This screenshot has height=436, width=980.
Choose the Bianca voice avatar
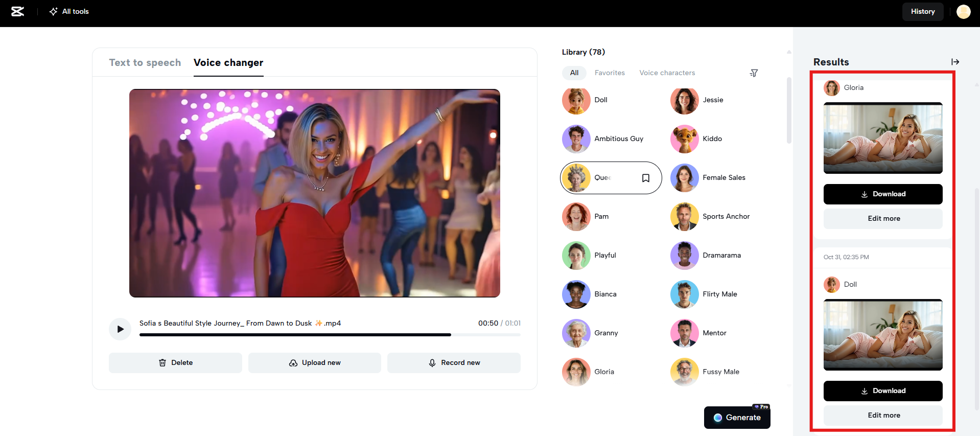point(576,294)
